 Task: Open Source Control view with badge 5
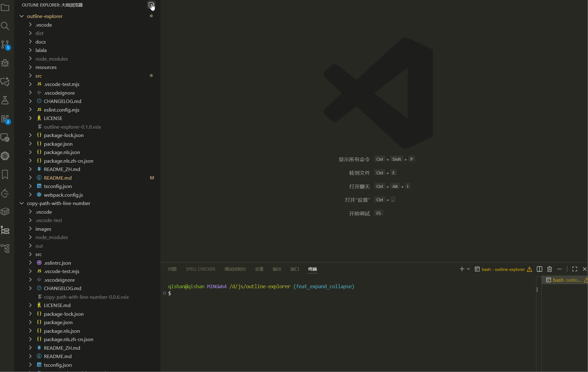point(5,45)
